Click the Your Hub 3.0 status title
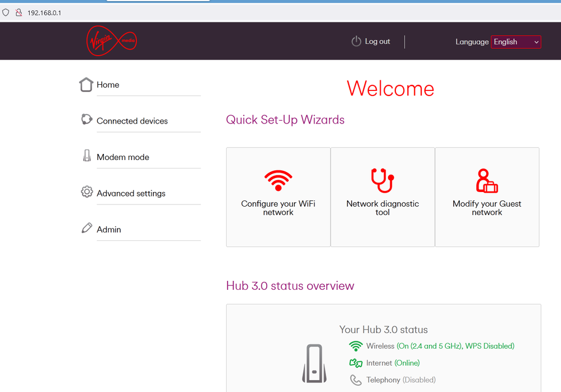Image resolution: width=561 pixels, height=392 pixels. coord(384,330)
